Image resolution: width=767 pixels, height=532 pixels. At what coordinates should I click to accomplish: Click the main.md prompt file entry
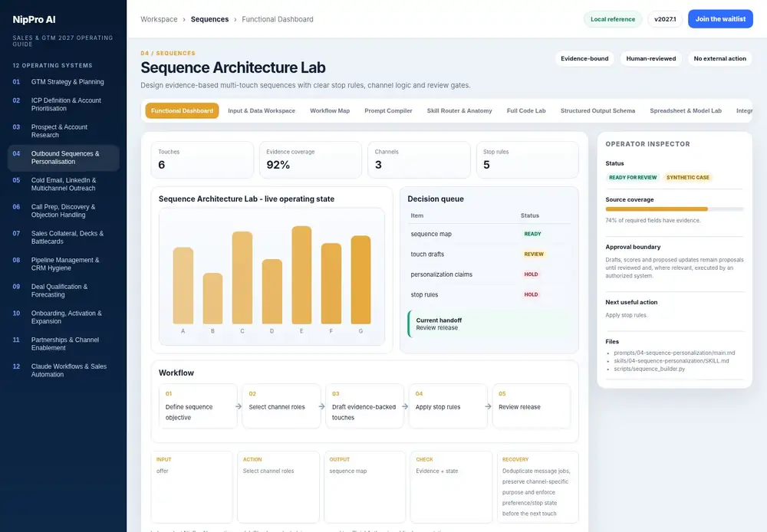674,353
